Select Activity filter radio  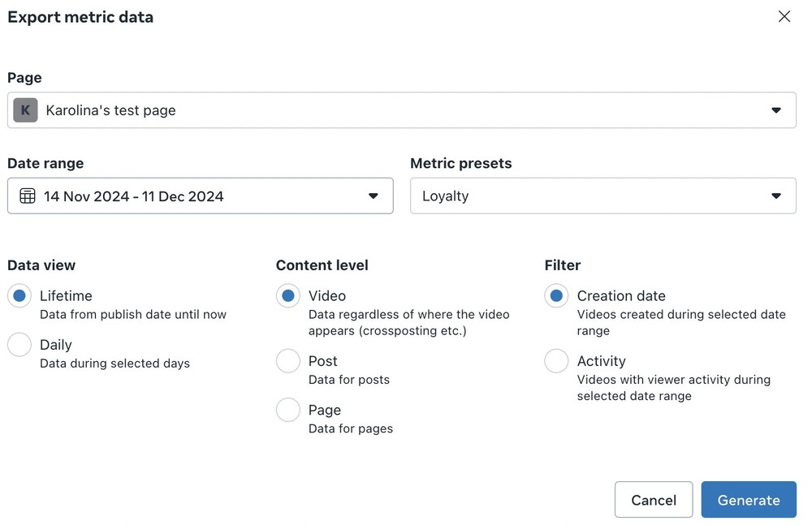click(556, 361)
